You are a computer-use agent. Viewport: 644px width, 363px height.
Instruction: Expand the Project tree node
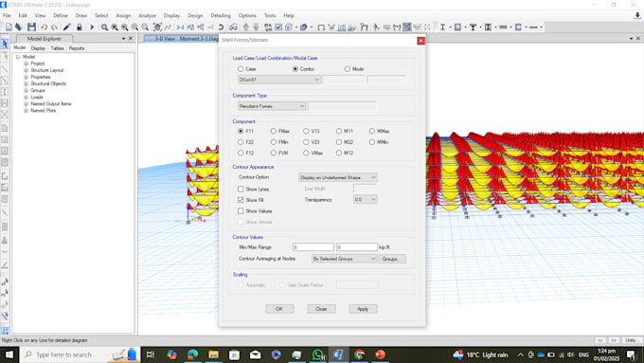tap(26, 64)
